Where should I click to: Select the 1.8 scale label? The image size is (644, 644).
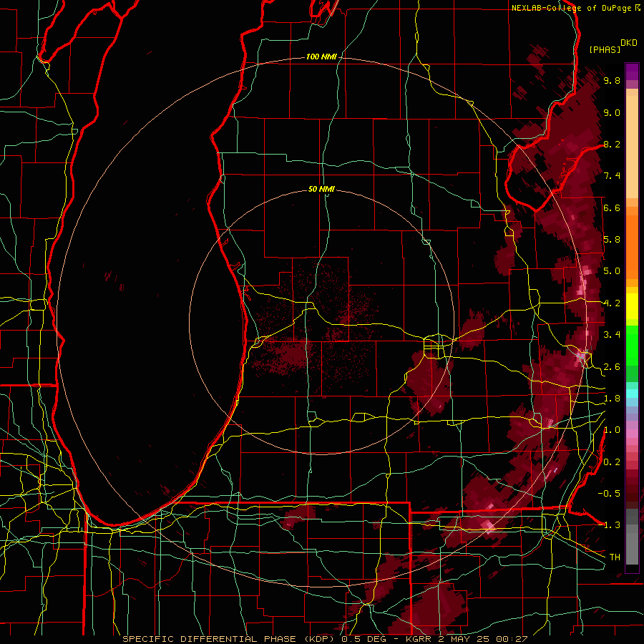(x=612, y=399)
